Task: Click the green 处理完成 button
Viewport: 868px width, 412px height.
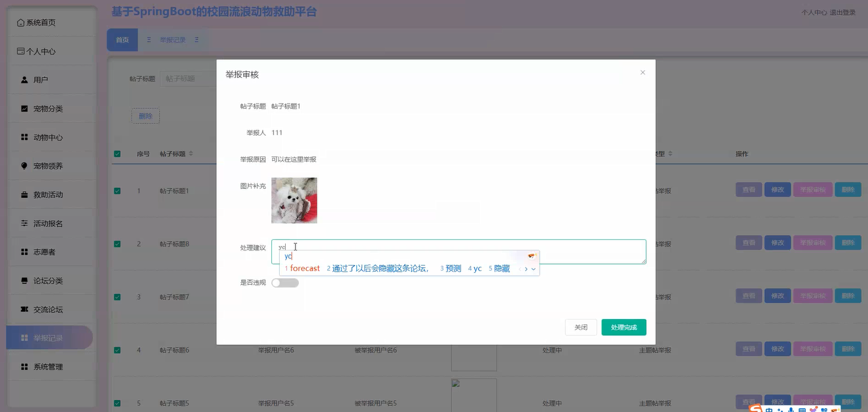Action: 624,327
